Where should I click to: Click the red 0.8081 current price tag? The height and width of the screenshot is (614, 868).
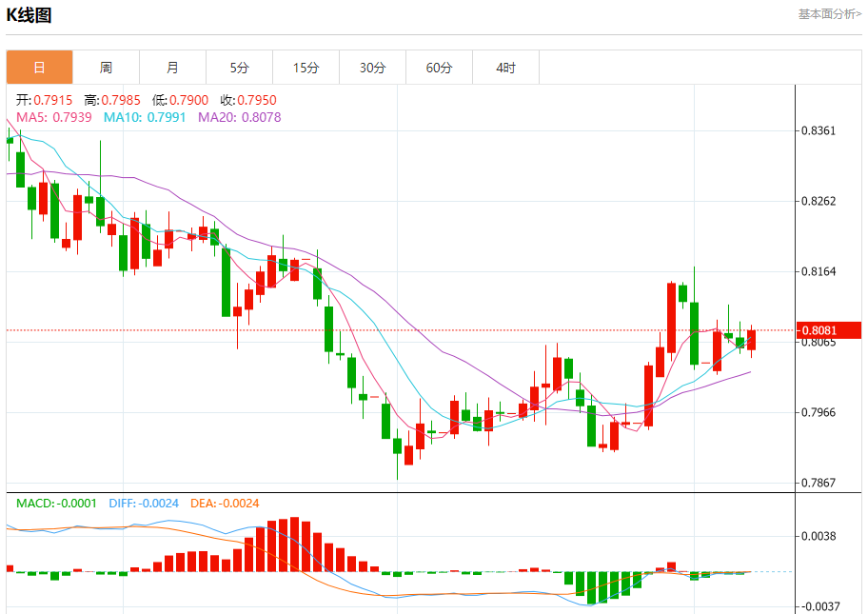829,330
